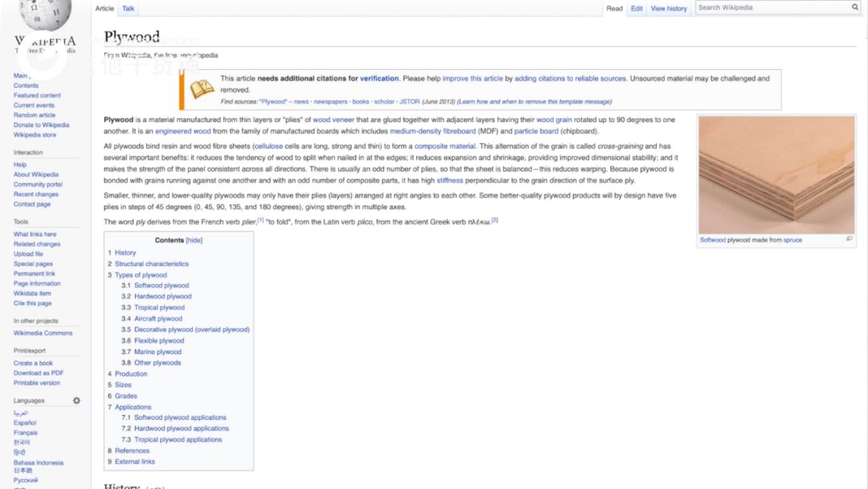Load a Random article
Screen dimensions: 868x489
point(35,115)
